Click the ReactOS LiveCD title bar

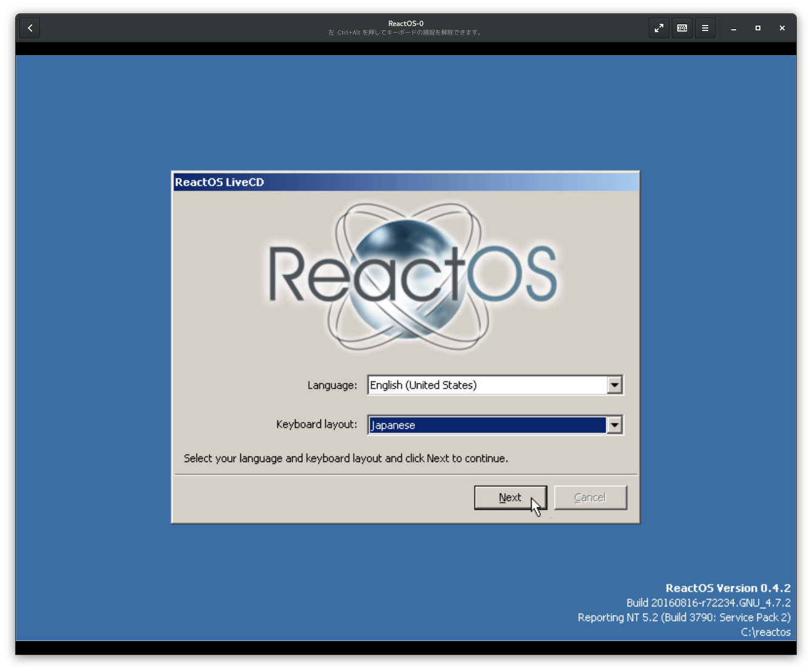pyautogui.click(x=405, y=182)
